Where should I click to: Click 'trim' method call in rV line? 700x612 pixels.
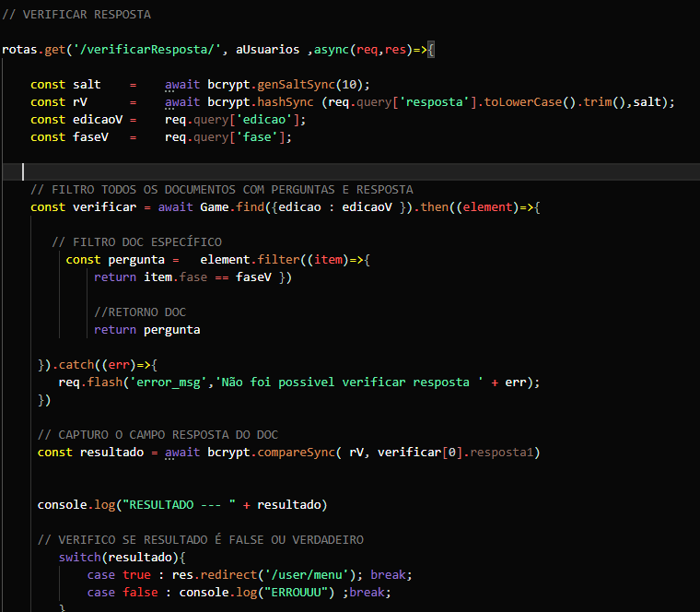coord(598,102)
